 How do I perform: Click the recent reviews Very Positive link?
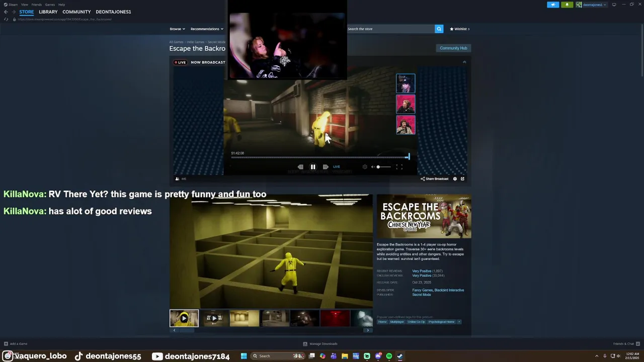coord(422,271)
